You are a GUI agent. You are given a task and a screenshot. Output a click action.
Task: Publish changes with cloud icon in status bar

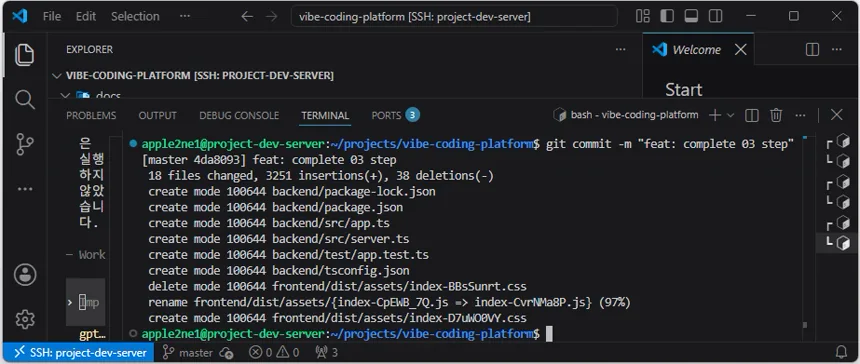pos(227,352)
